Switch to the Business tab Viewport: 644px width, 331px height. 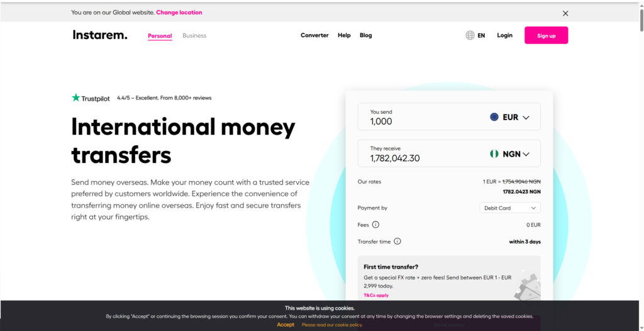(x=195, y=35)
